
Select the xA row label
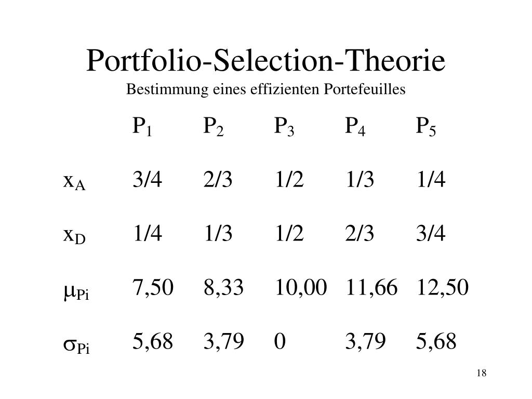74,182
